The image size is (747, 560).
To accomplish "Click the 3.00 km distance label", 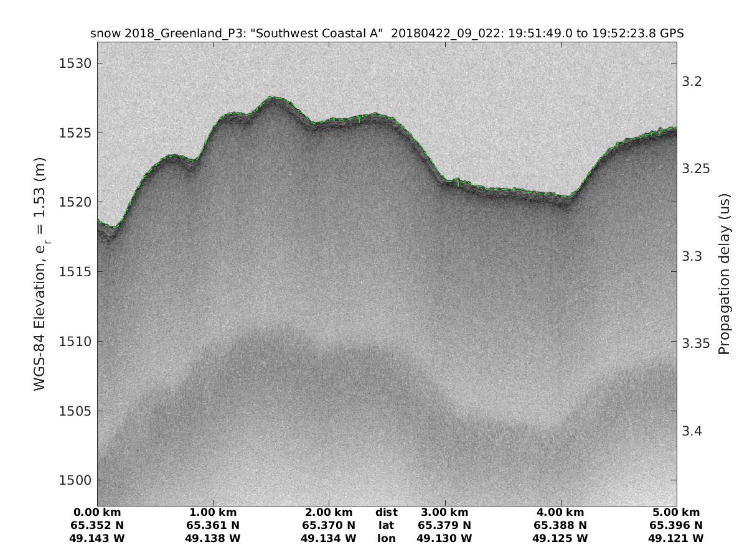I will point(444,512).
